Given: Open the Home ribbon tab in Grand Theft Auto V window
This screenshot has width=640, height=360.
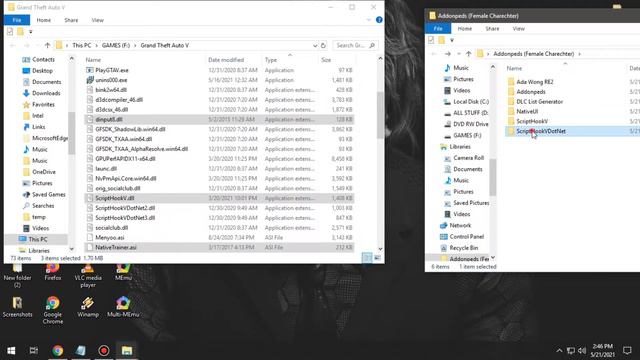Looking at the screenshot, I should tap(44, 20).
